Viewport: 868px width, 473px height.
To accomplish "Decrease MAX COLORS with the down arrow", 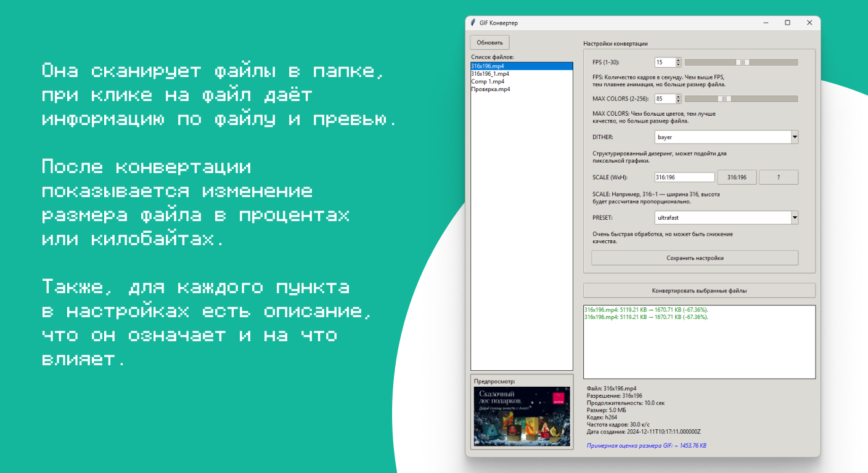I will [x=679, y=101].
